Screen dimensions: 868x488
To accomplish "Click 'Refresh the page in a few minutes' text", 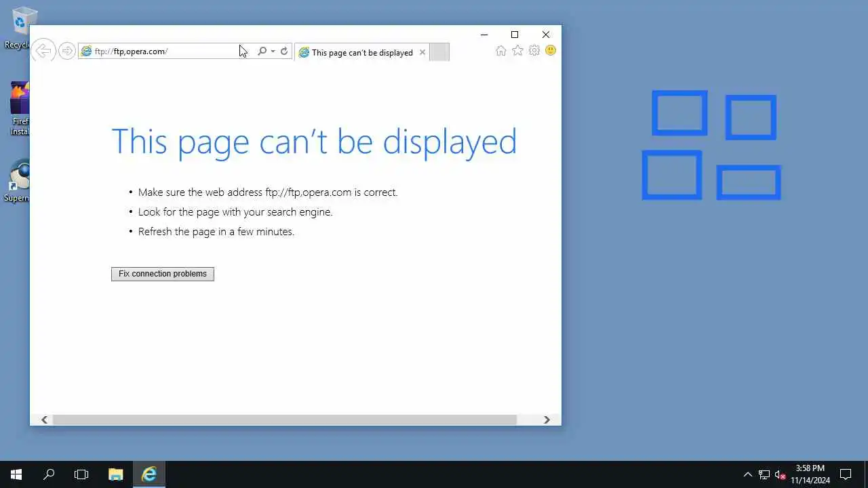I will tap(216, 232).
